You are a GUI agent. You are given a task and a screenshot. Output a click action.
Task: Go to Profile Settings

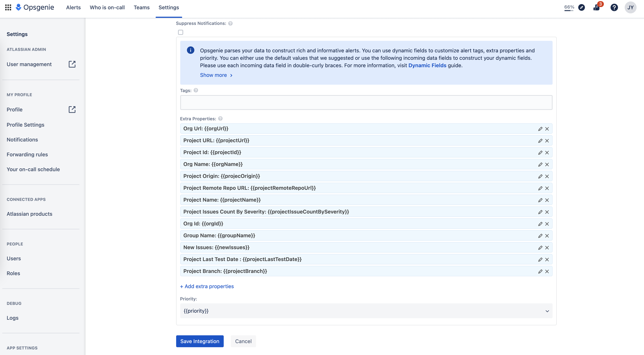coord(25,125)
